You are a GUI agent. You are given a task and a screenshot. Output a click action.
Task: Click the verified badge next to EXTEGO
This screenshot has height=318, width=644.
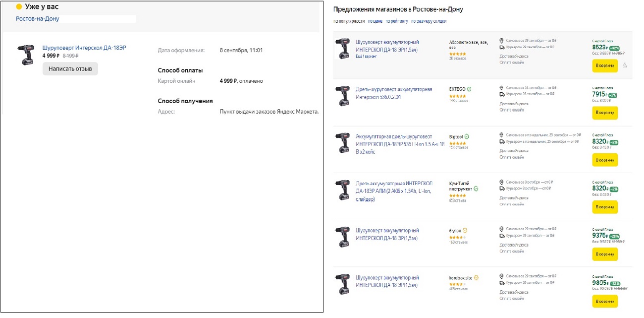(469, 89)
